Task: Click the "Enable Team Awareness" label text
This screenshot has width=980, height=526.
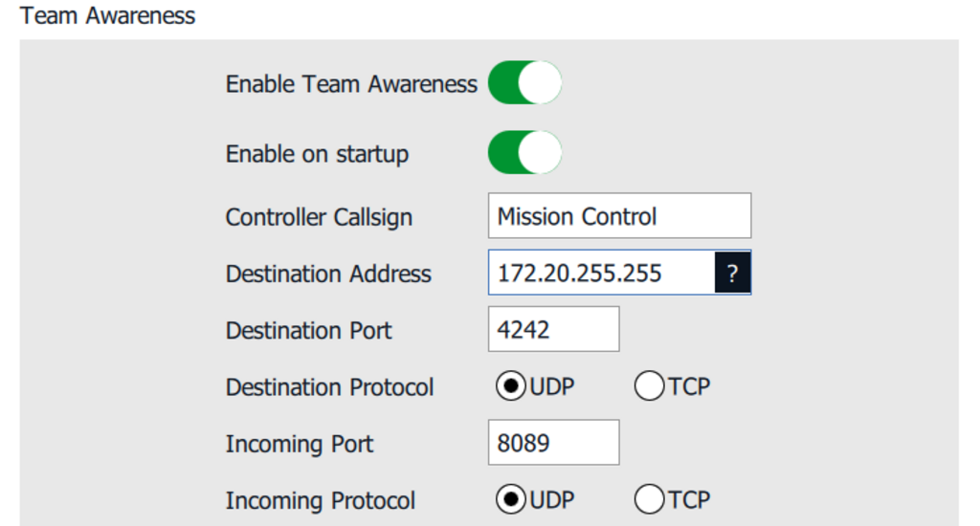Action: (x=351, y=84)
